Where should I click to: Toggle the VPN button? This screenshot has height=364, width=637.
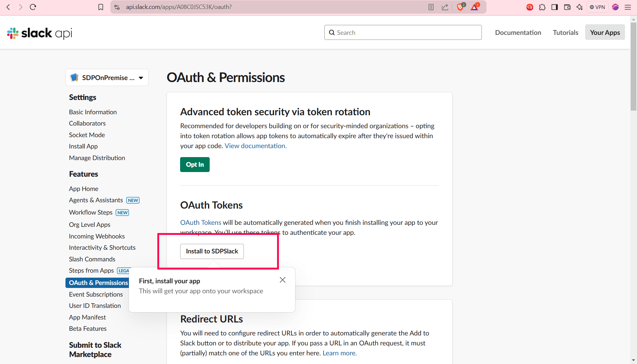(597, 7)
